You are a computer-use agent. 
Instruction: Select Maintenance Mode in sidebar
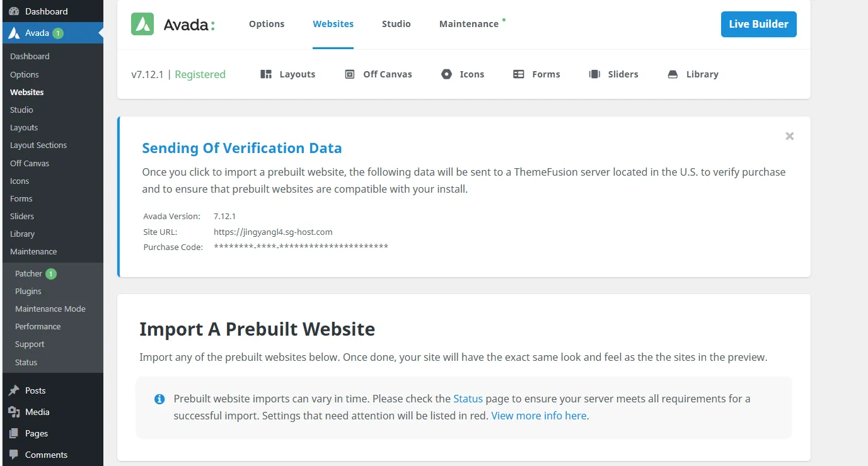(50, 309)
